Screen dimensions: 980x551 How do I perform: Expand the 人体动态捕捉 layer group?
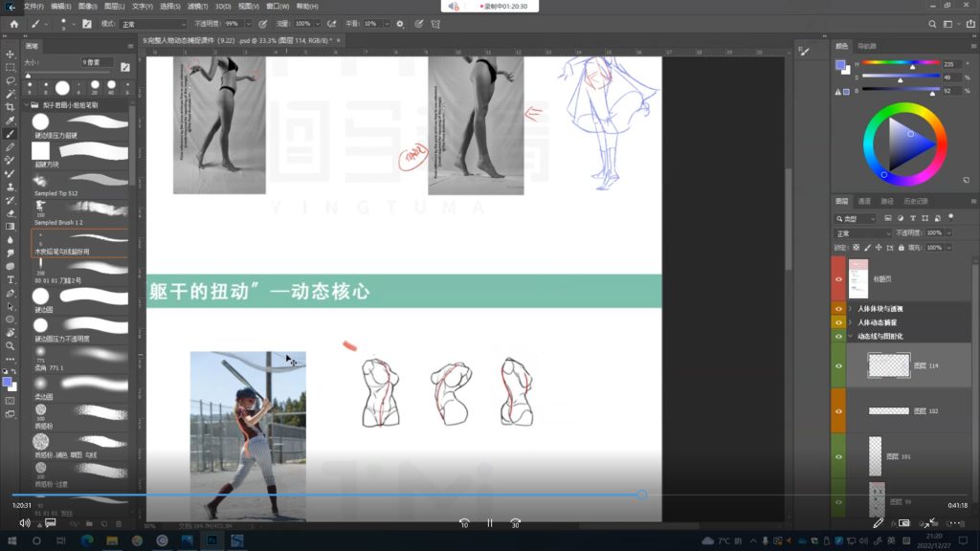851,322
